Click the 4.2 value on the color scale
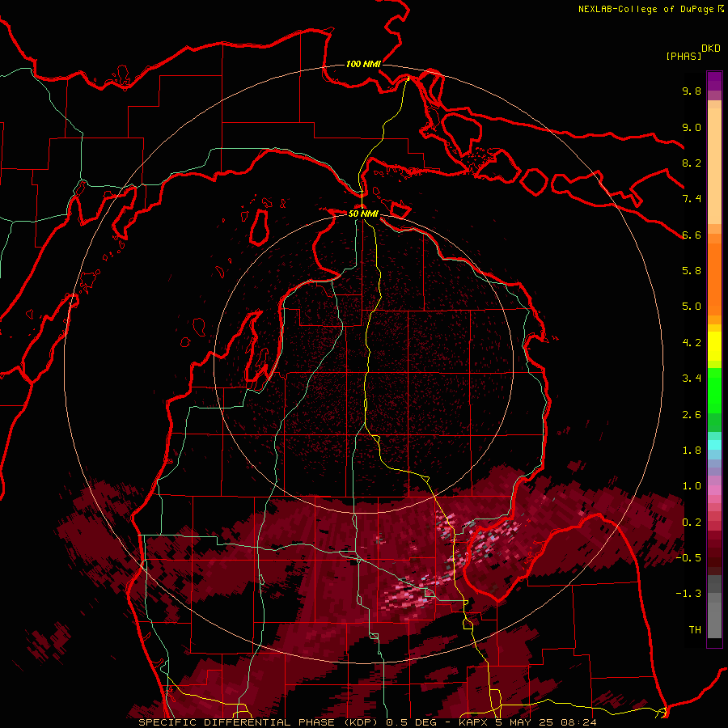 coord(692,343)
